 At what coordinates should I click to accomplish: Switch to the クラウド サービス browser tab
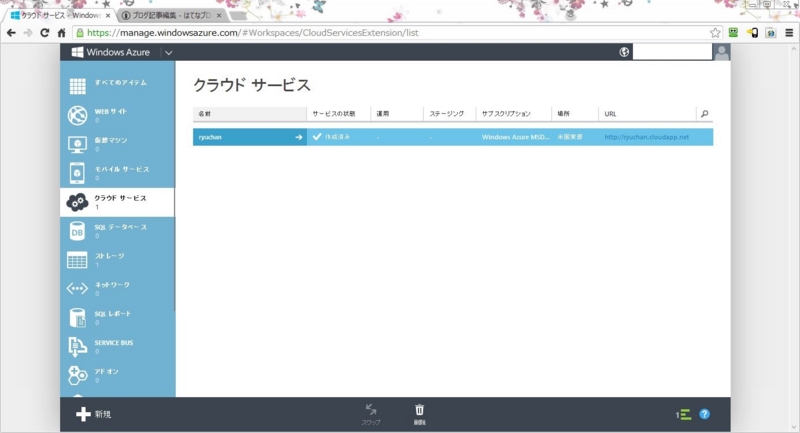point(60,15)
